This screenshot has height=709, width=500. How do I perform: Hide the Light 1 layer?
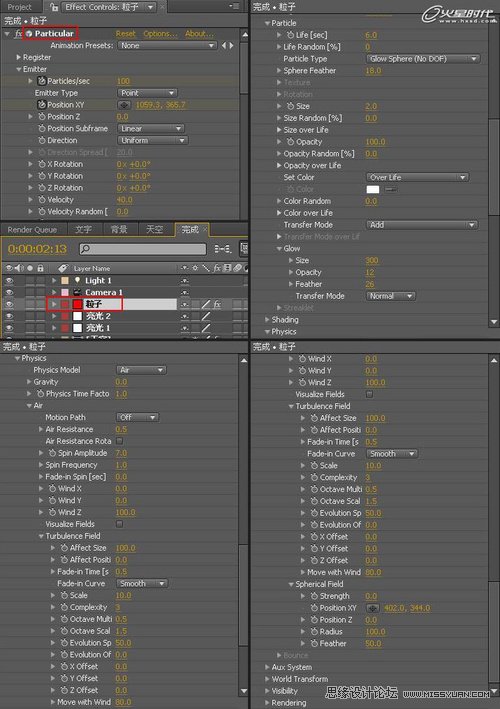(9, 280)
